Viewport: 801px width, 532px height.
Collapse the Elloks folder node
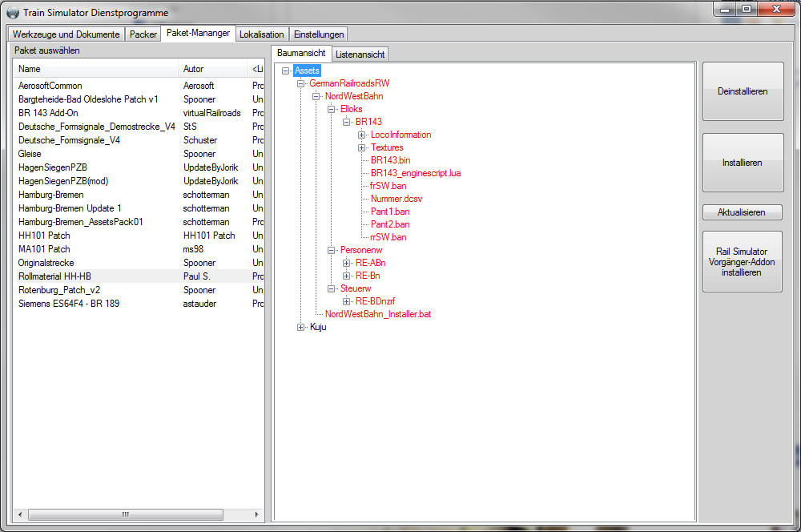click(332, 109)
